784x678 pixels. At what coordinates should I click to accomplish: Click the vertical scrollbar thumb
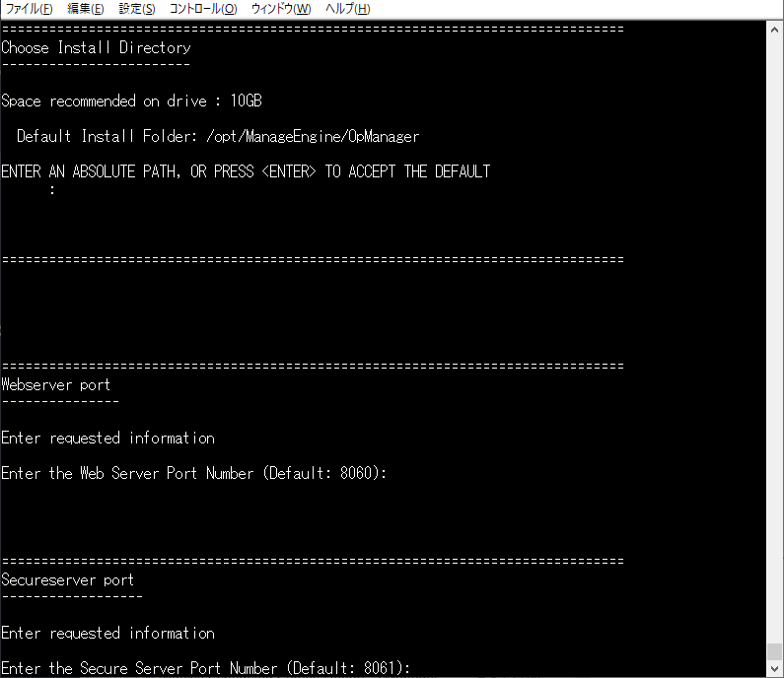point(775,651)
